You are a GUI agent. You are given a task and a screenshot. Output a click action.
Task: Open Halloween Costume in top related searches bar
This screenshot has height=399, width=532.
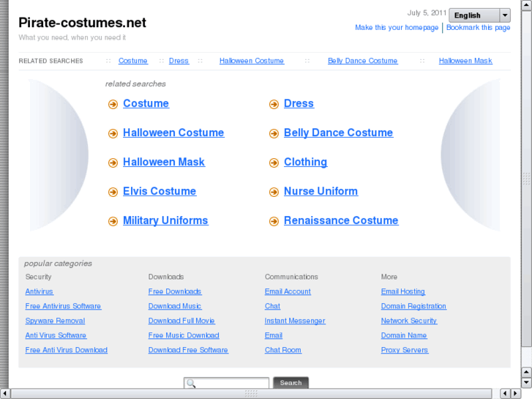click(252, 61)
